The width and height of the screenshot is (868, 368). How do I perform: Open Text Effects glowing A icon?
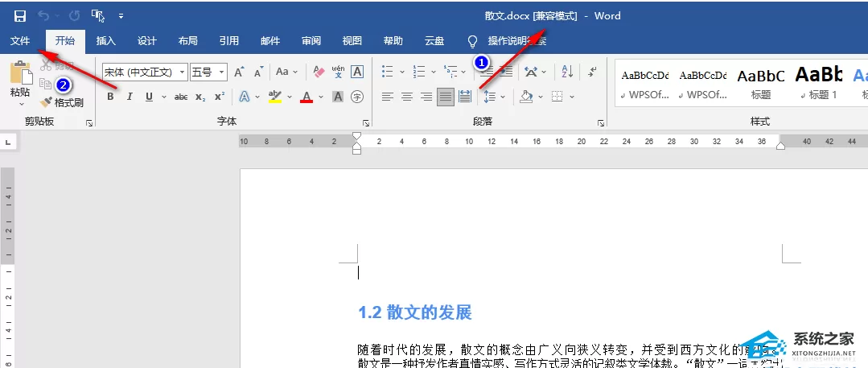[x=244, y=97]
